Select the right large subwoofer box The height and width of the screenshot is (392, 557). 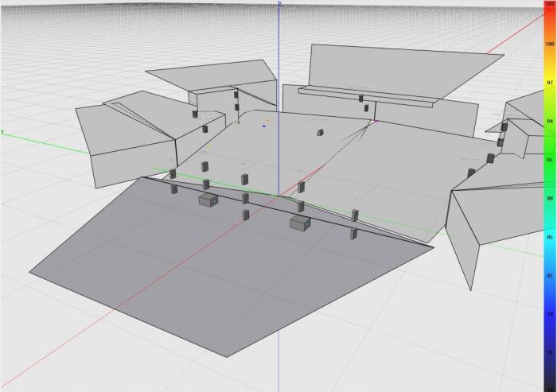[x=299, y=224]
